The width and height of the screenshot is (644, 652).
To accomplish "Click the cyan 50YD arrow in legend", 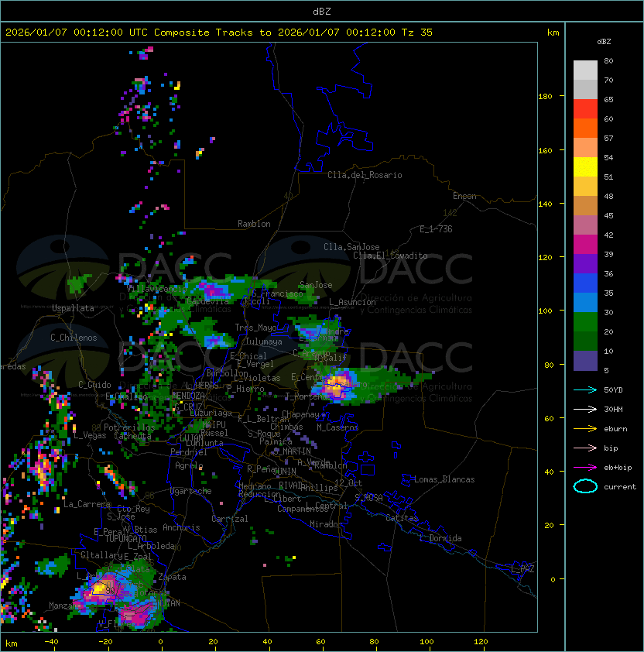I will click(x=585, y=389).
